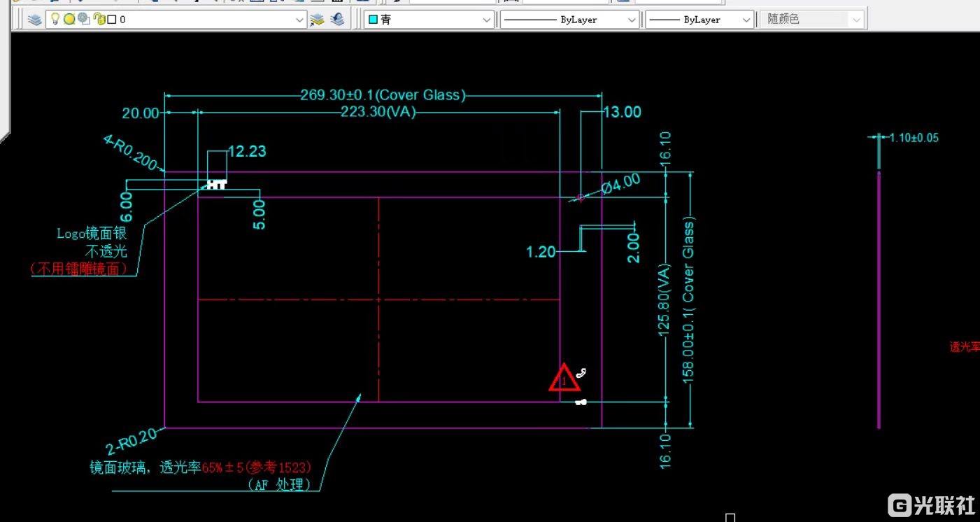Screen dimensions: 980x522
Task: Click the 光联社 watermark logo
Action: click(932, 505)
